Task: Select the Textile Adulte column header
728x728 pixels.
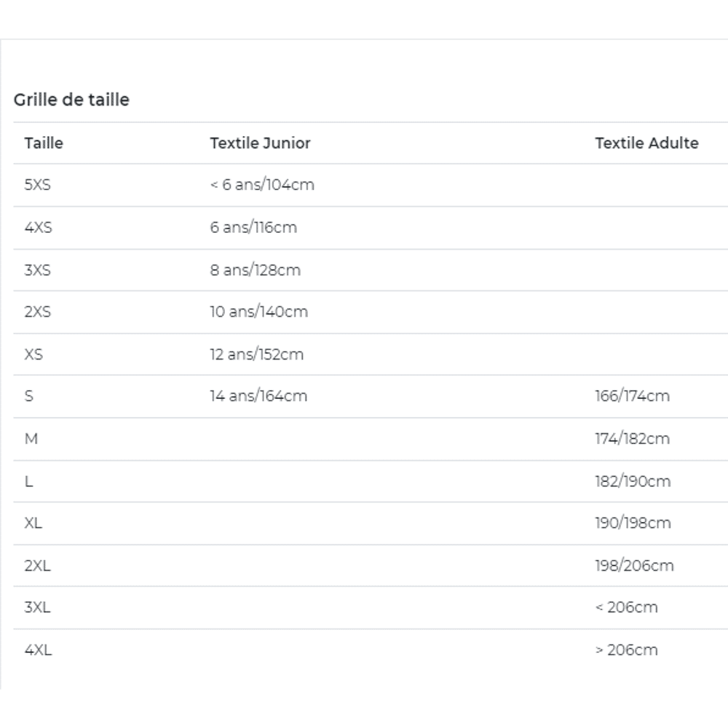Action: tap(646, 143)
